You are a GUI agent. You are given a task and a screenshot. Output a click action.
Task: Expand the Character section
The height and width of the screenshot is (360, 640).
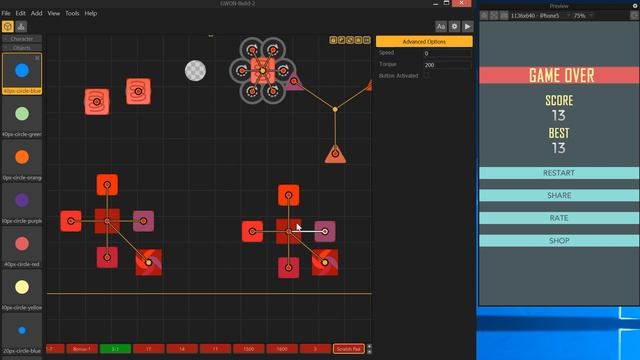click(22, 39)
